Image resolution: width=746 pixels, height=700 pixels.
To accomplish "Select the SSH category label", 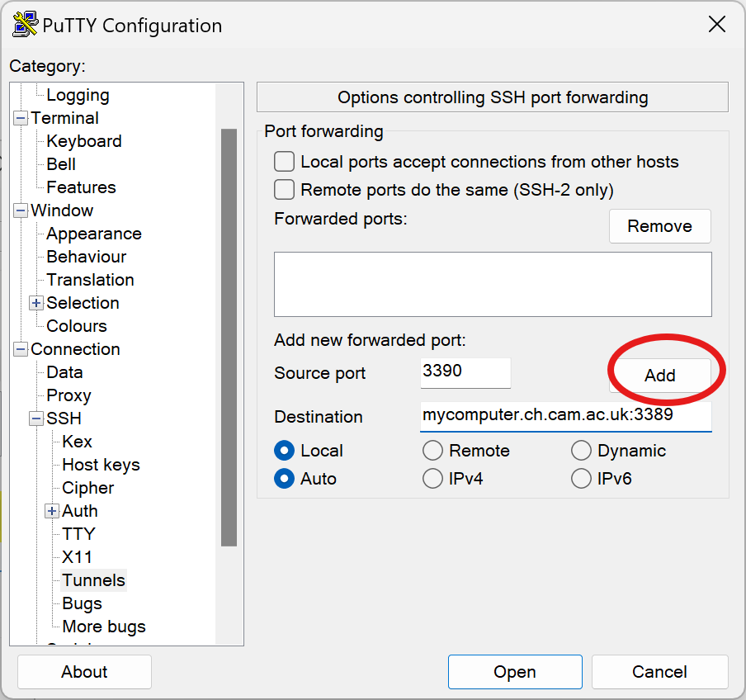I will coord(64,419).
